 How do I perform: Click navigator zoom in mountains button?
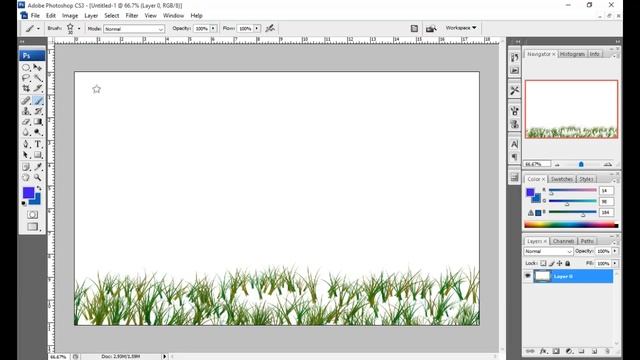click(608, 164)
